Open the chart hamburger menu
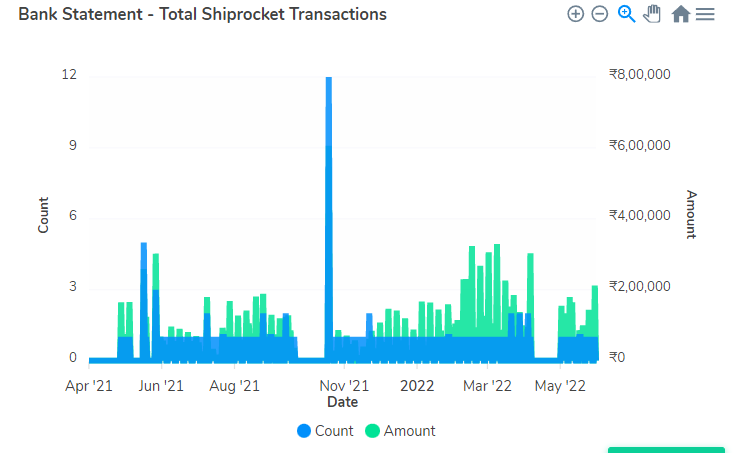 pos(705,14)
